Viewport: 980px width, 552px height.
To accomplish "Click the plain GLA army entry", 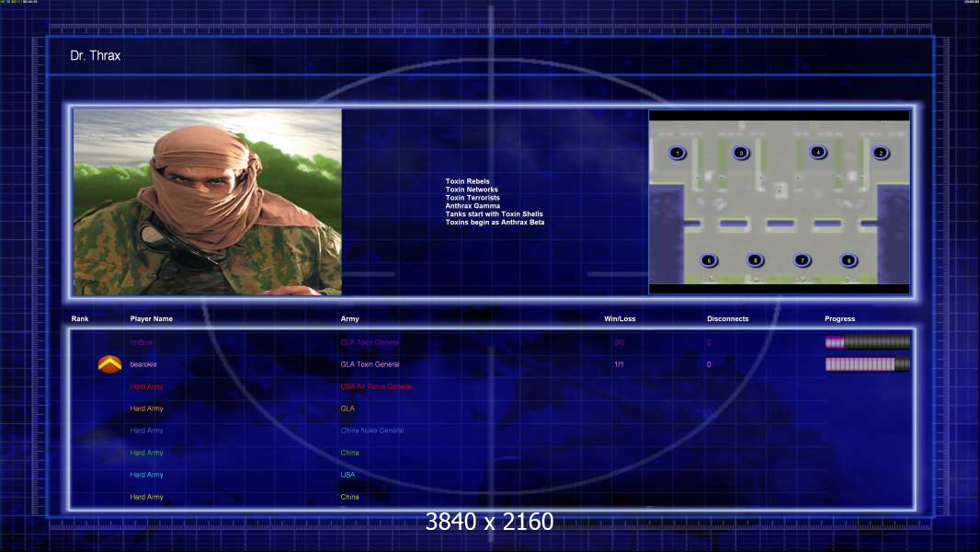I will click(x=348, y=408).
